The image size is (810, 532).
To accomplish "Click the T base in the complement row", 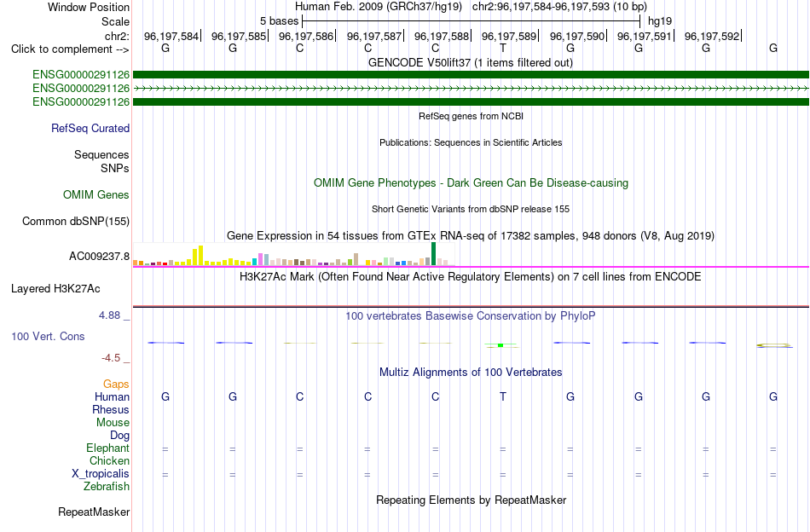I will click(503, 48).
